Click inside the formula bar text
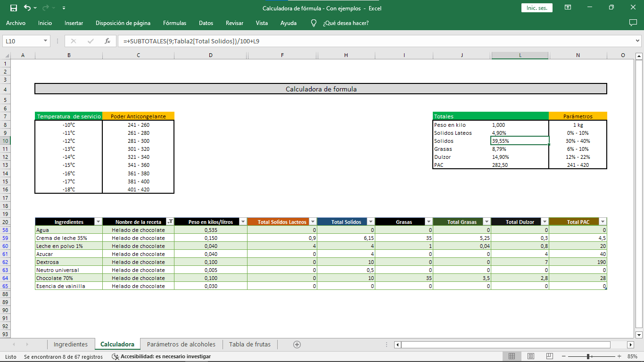The width and height of the screenshot is (644, 362). (330, 41)
